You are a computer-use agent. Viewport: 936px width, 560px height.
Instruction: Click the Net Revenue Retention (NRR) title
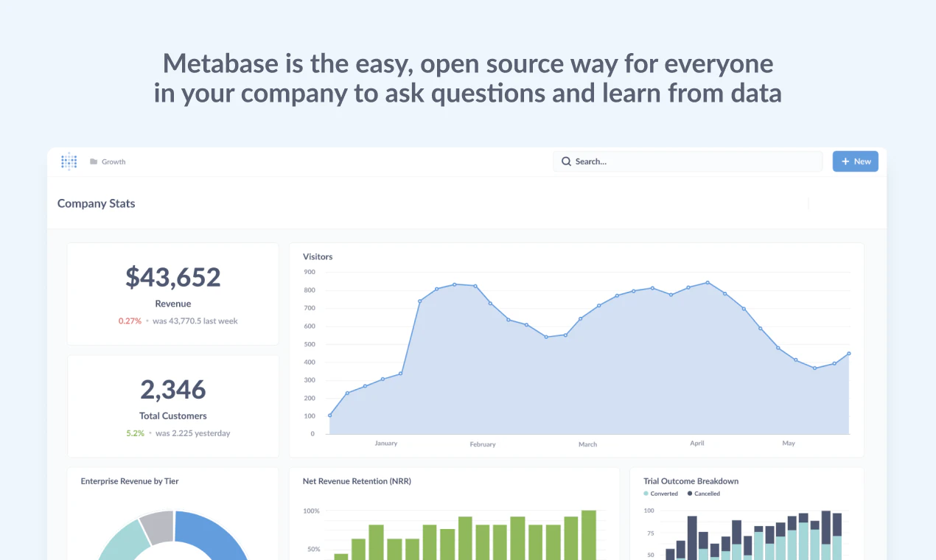[357, 481]
